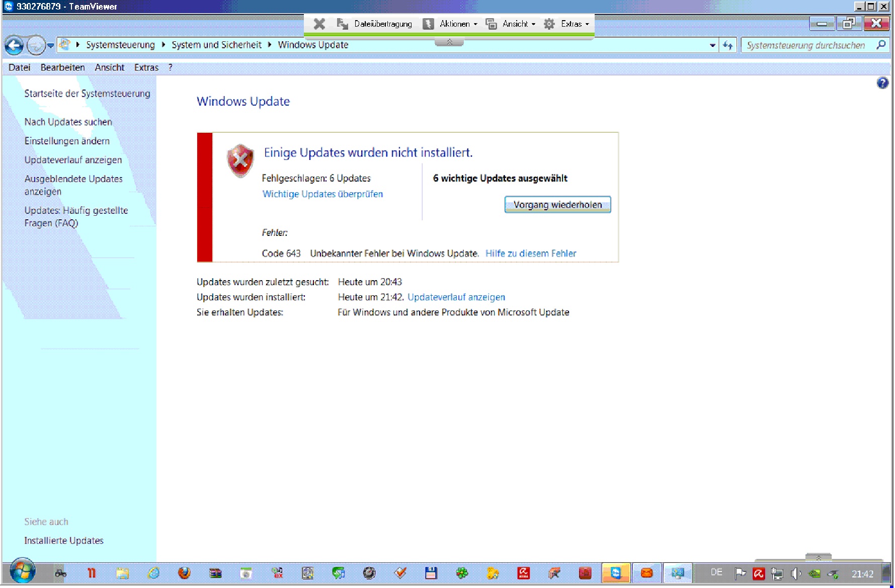This screenshot has width=895, height=588.
Task: Click the Wichtige Updates überprüfen link
Action: [322, 194]
